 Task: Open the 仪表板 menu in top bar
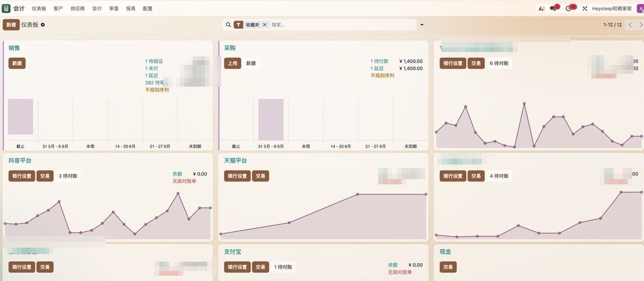coord(39,8)
